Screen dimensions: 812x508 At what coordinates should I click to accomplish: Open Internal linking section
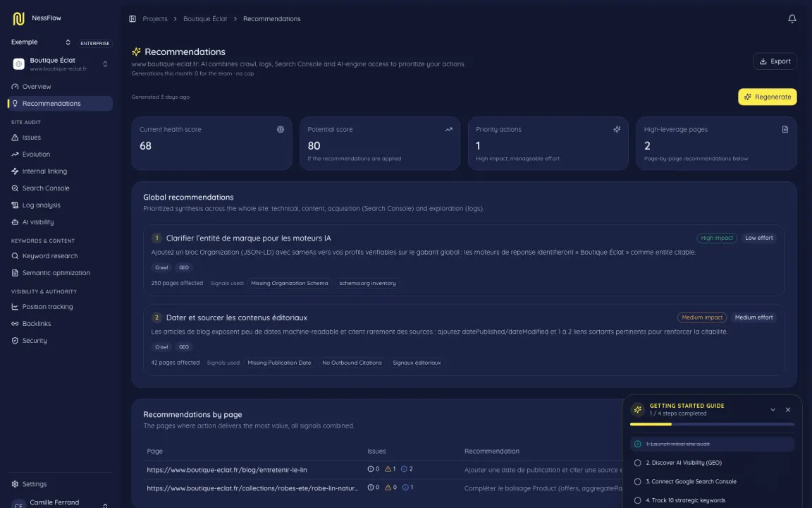61,171
